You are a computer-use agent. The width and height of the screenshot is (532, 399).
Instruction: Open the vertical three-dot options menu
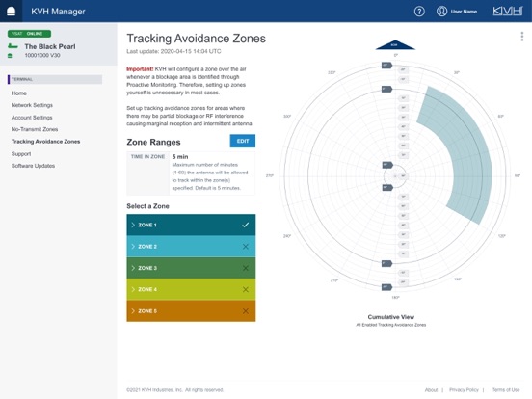pyautogui.click(x=521, y=37)
